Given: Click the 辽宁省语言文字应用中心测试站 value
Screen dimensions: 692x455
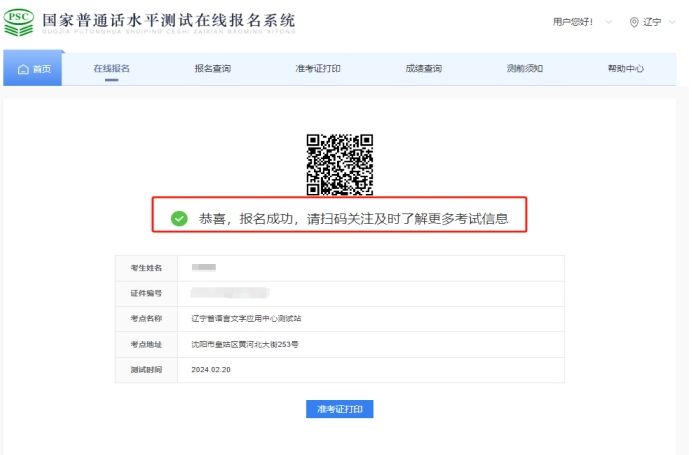Looking at the screenshot, I should pyautogui.click(x=246, y=319).
